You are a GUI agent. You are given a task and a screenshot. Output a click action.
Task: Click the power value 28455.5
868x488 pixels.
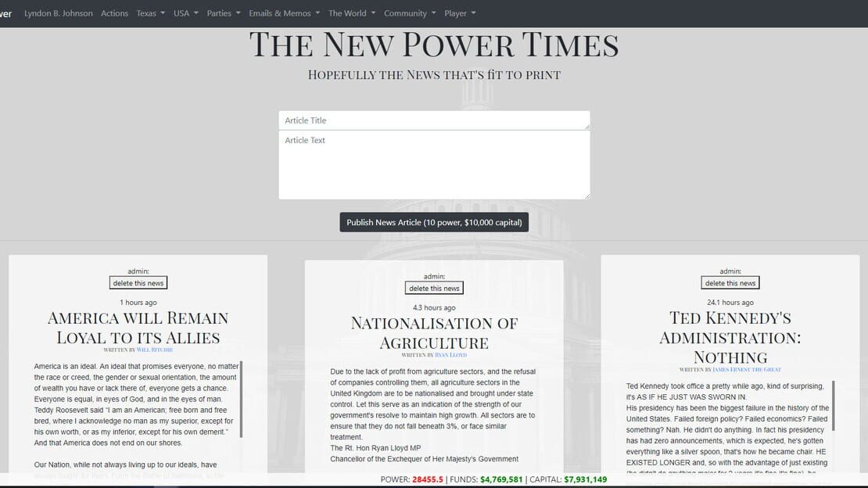pyautogui.click(x=428, y=479)
